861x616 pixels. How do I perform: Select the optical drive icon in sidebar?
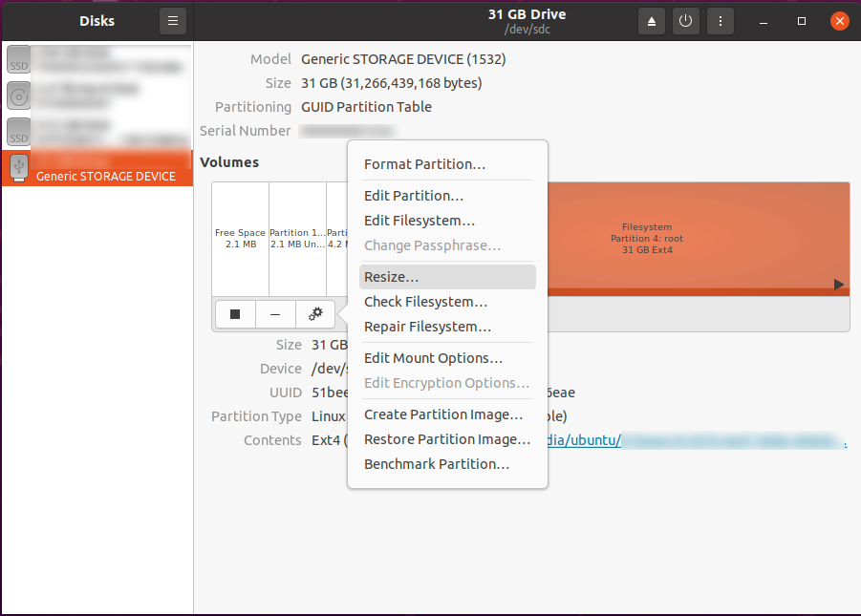[x=19, y=96]
